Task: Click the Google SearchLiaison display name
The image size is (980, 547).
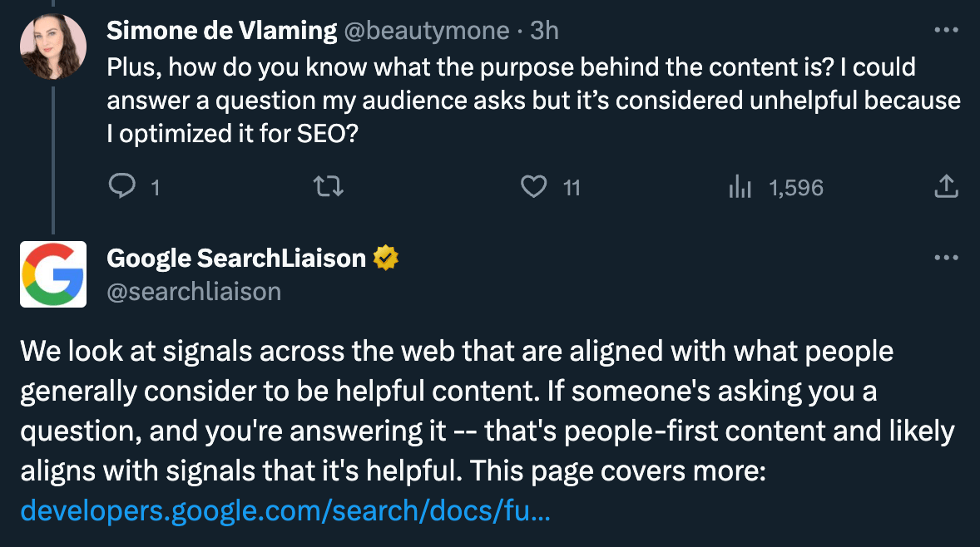Action: click(x=236, y=259)
